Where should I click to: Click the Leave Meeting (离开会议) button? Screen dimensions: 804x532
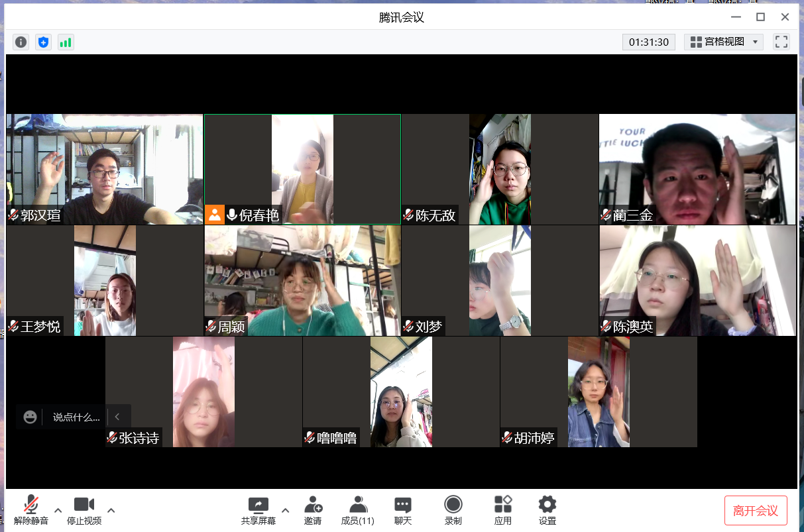pos(756,511)
